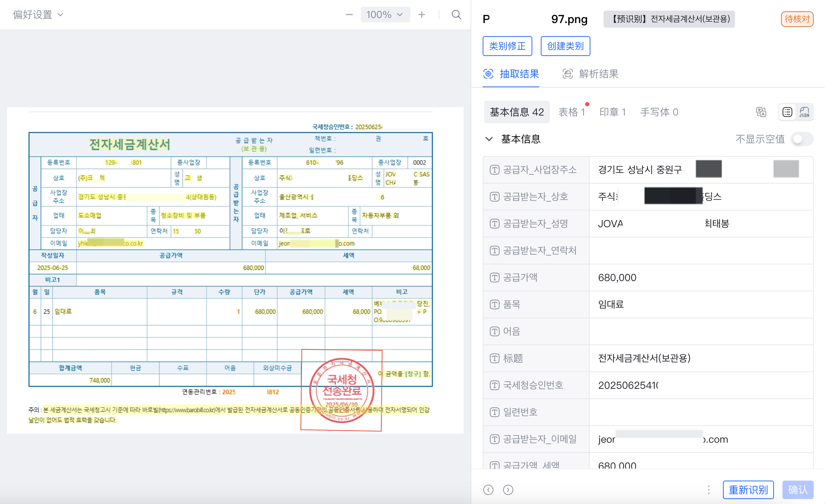Viewport: 825px width, 504px height.
Task: Click the 重新识别 button
Action: (x=748, y=490)
